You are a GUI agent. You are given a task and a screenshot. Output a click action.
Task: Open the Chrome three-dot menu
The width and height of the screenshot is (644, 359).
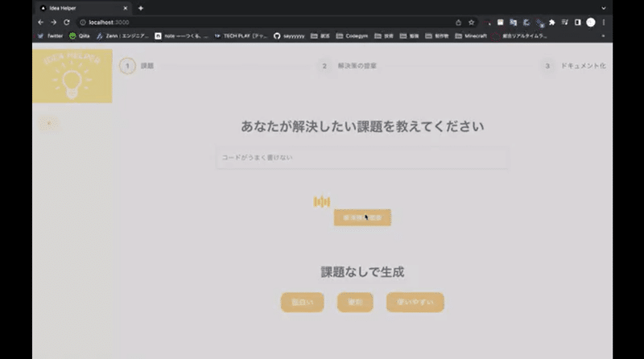(x=604, y=23)
